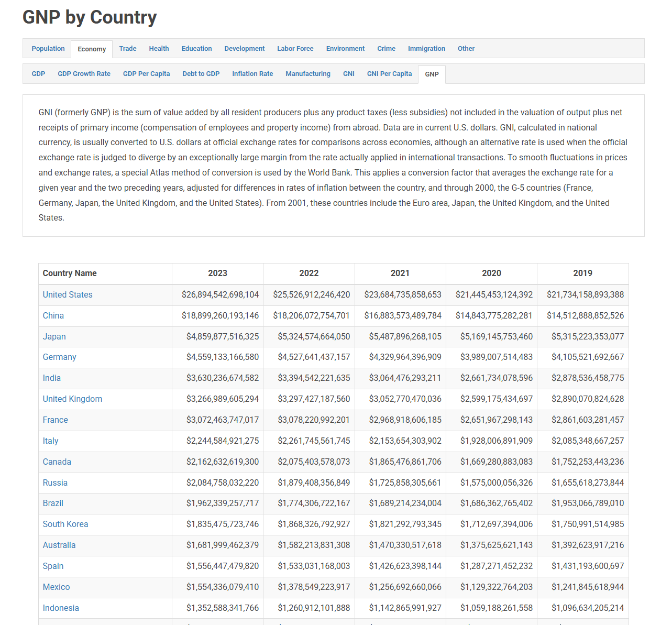Select the value $1,868,326,792,927
This screenshot has width=672, height=625.
(x=314, y=524)
